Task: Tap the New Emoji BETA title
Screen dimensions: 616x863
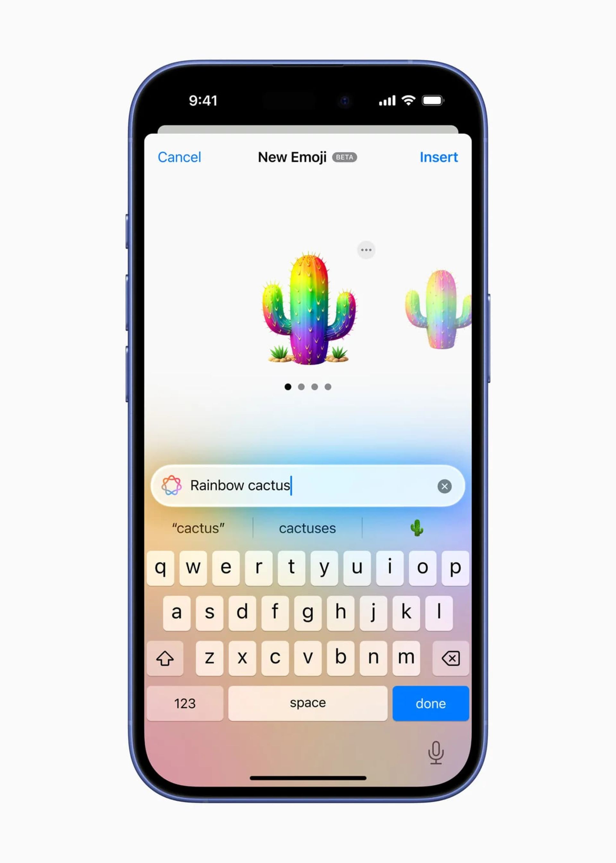Action: click(308, 157)
